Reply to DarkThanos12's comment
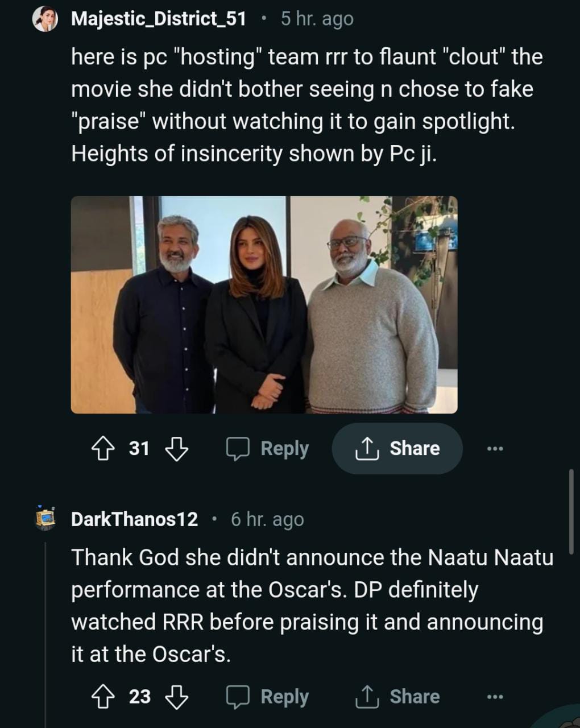This screenshot has height=728, width=580. coord(268,697)
